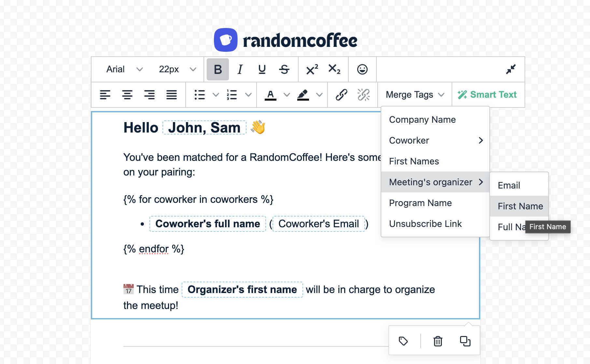Toggle bold formatting button
The image size is (590, 364).
[218, 69]
